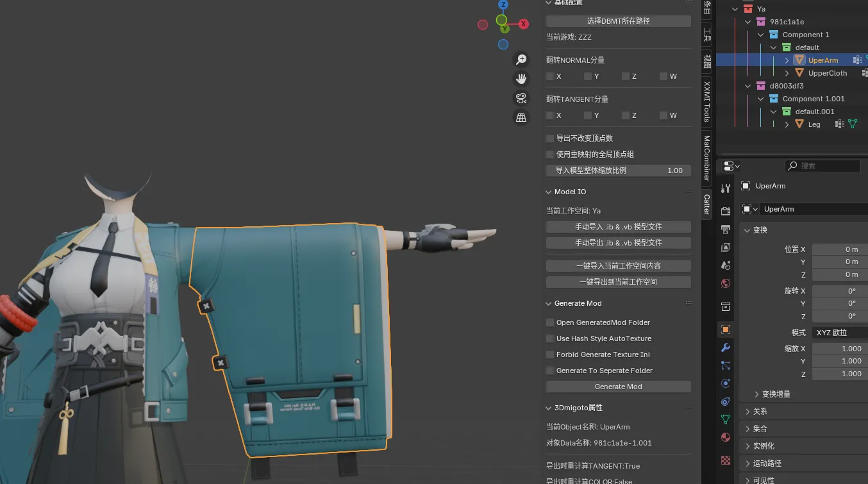Open the XXMI Tools sidebar tab
The width and height of the screenshot is (868, 484).
707,101
